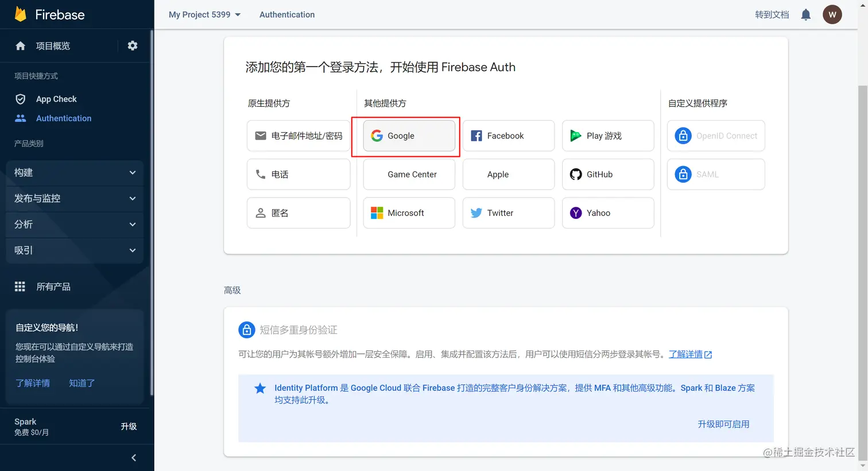Click the Spark 免费 $0/月 plan label
The width and height of the screenshot is (868, 471).
point(32,427)
